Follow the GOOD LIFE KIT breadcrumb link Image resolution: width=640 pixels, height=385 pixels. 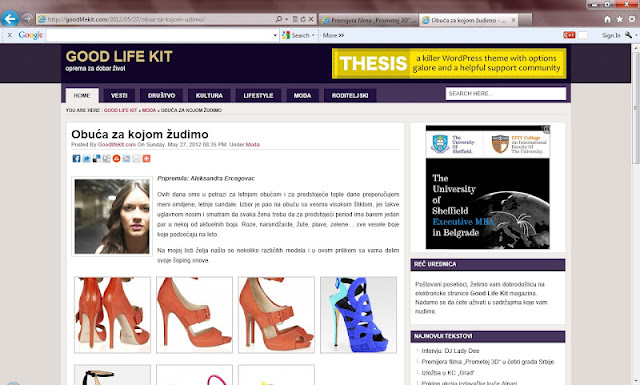[x=120, y=110]
